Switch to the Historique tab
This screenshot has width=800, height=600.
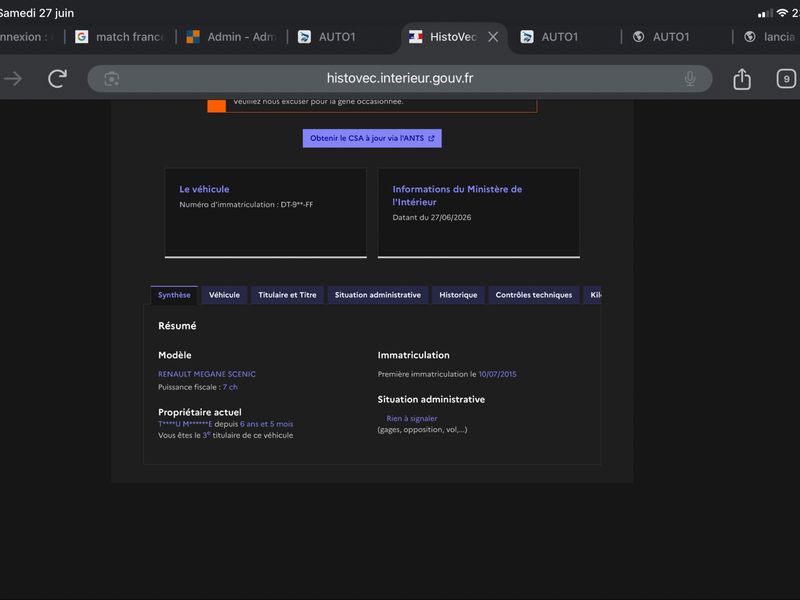458,295
